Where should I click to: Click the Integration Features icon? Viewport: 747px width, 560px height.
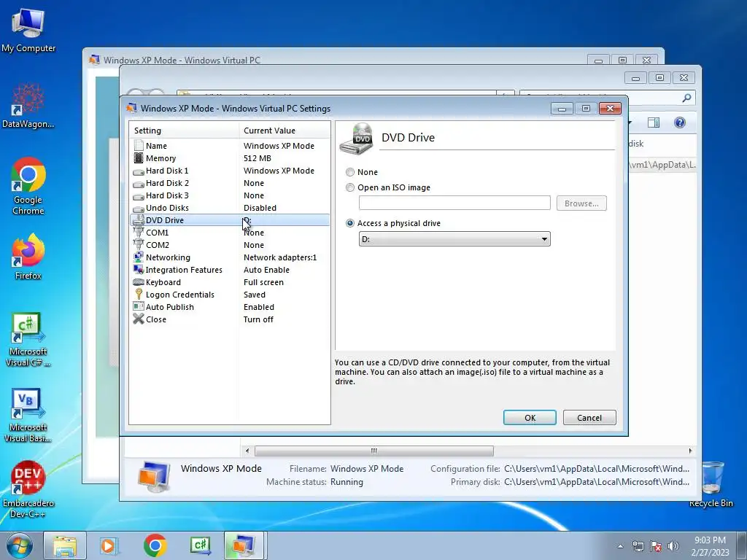139,270
